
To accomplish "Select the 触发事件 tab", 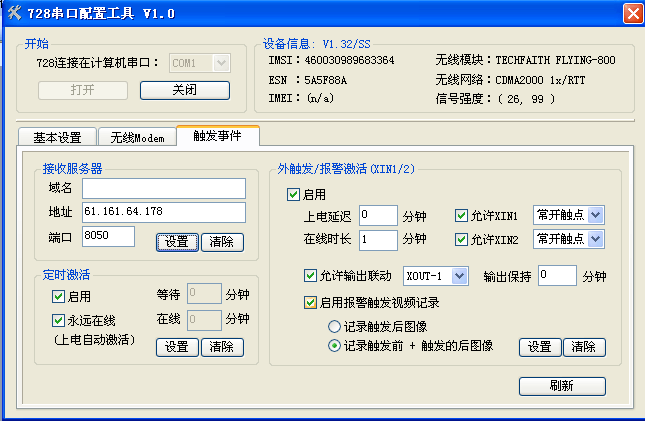I will 217,136.
